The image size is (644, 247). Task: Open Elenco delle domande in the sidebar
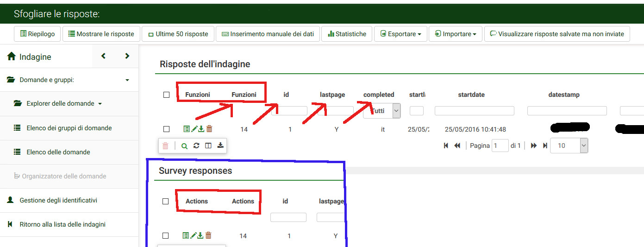coord(58,152)
